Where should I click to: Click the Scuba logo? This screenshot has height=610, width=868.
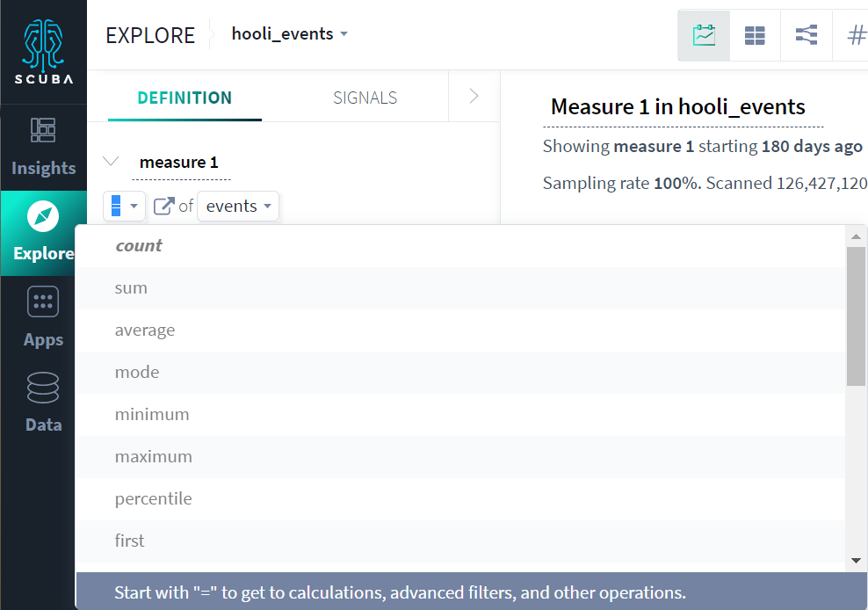click(43, 52)
